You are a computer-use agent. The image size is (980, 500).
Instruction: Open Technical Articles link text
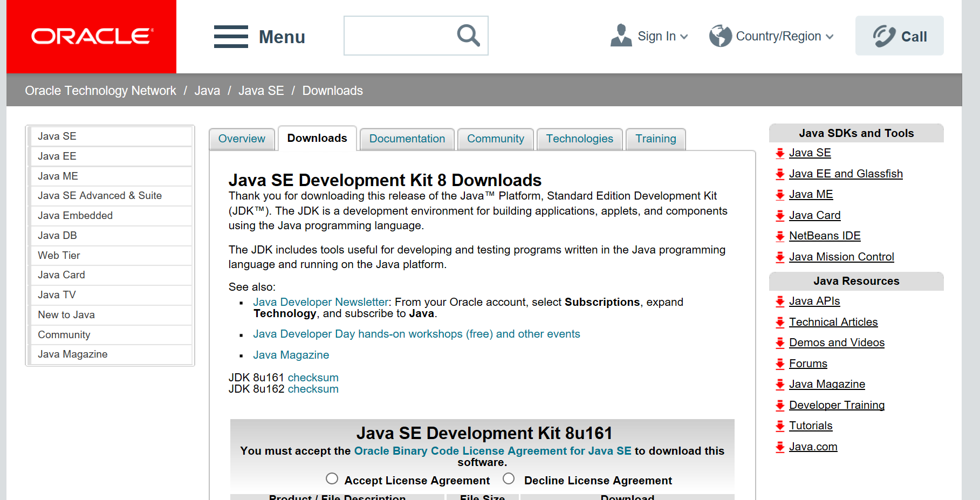pyautogui.click(x=833, y=322)
